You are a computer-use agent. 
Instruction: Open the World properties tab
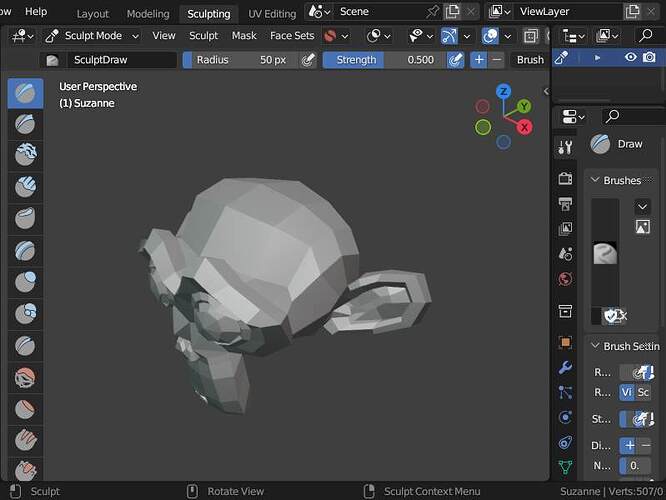click(x=565, y=279)
